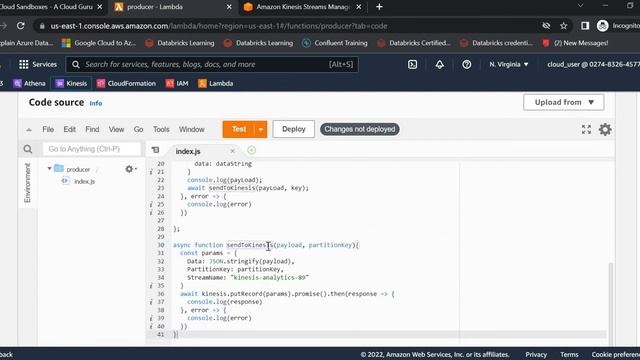Open the Go menu in the editor
This screenshot has height=360, width=640.
[x=138, y=129]
